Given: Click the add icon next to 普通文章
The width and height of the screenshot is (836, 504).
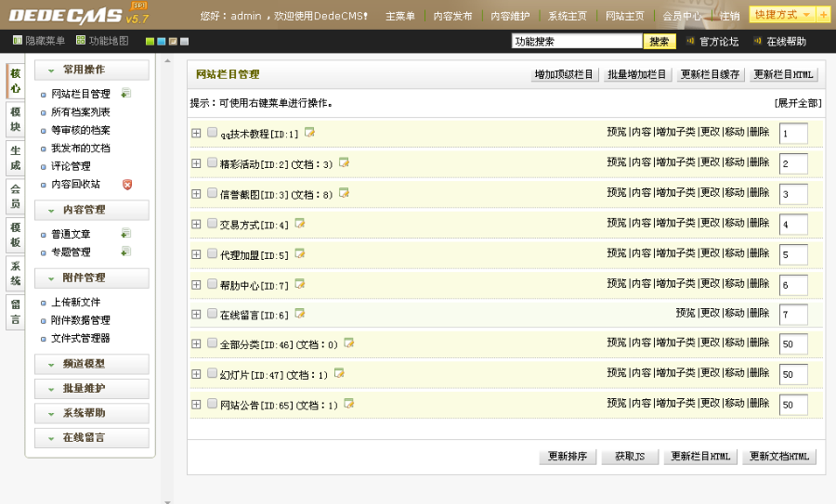Looking at the screenshot, I should pyautogui.click(x=125, y=233).
